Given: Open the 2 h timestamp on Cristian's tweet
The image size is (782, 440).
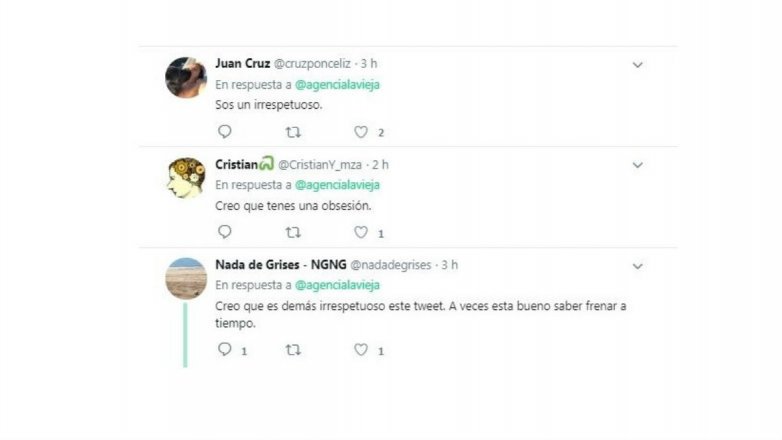Looking at the screenshot, I should 379,164.
